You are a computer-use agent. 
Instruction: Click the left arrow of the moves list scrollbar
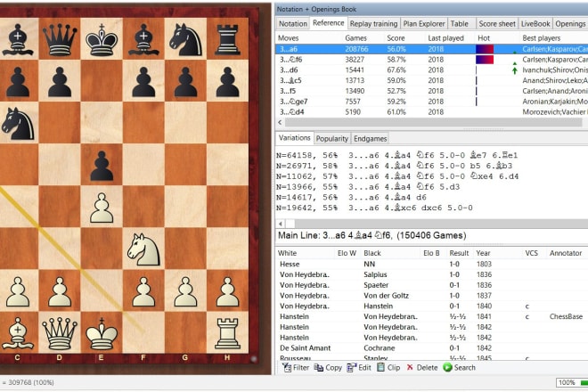[280, 122]
